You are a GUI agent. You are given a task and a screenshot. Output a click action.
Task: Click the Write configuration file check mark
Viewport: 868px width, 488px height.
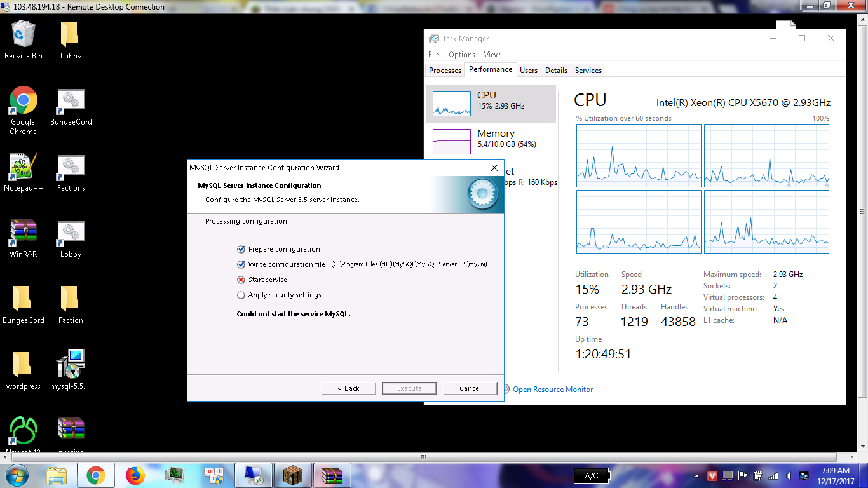pyautogui.click(x=241, y=264)
